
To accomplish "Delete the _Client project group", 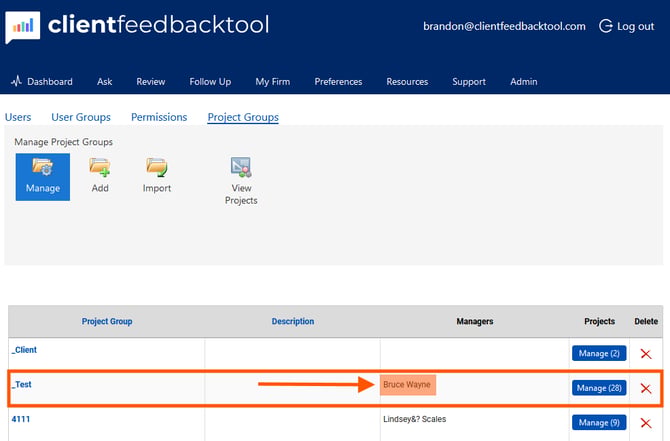I will coord(646,354).
